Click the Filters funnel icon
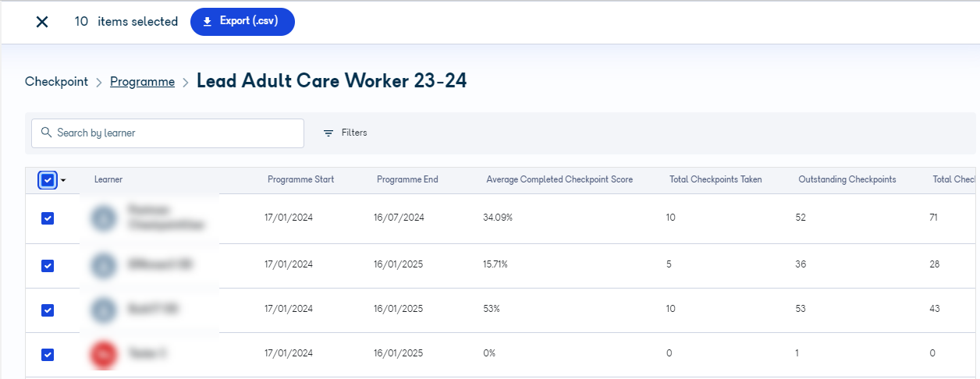 click(328, 133)
